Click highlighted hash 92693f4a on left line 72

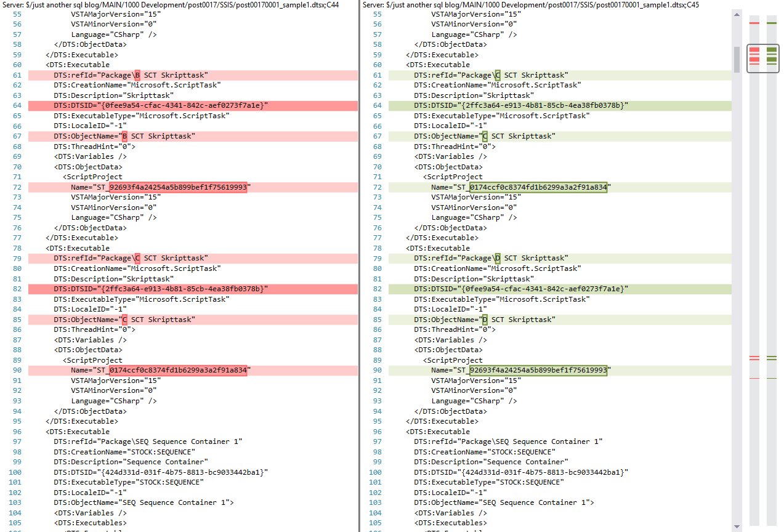(x=177, y=187)
